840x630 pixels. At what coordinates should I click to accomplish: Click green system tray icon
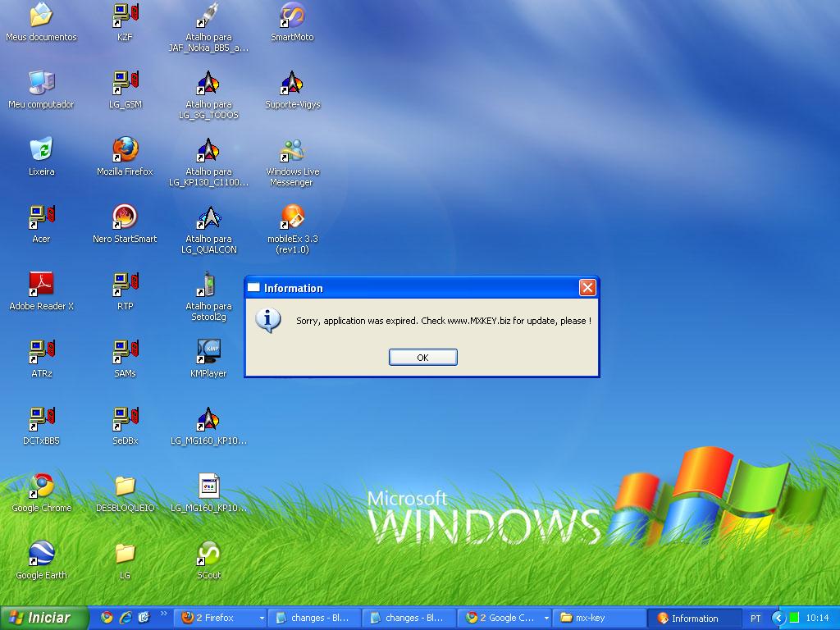click(794, 618)
